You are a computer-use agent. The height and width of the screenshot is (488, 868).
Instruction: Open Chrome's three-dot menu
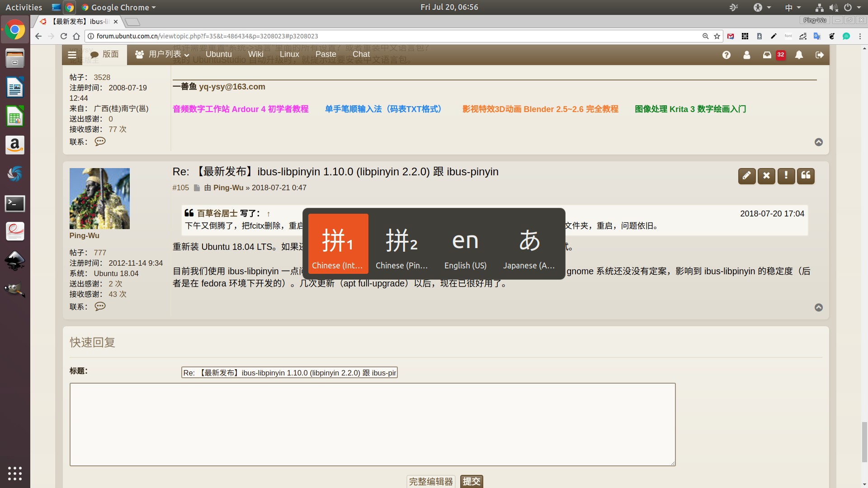coord(860,36)
